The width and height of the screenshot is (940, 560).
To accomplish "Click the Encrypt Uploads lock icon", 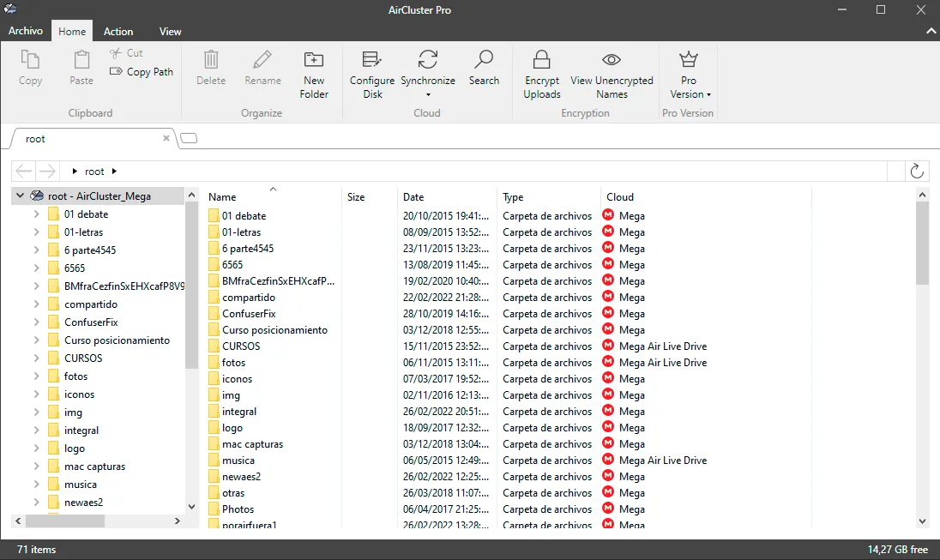I will point(541,59).
